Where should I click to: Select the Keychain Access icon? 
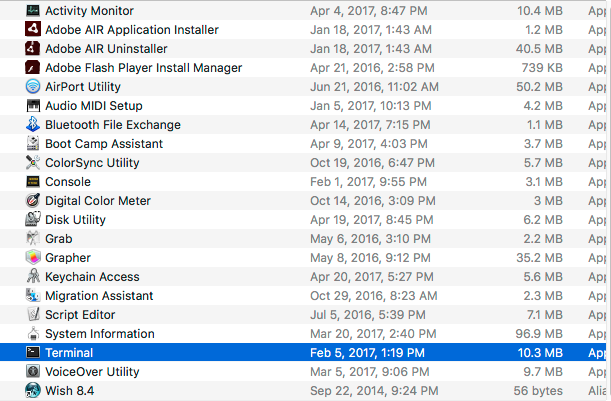pos(33,276)
